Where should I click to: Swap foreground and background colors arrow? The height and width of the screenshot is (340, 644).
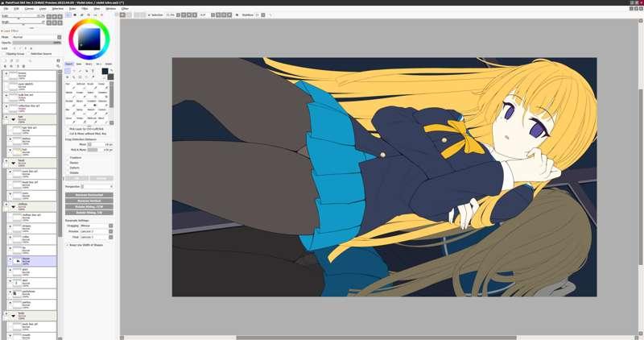coord(111,70)
